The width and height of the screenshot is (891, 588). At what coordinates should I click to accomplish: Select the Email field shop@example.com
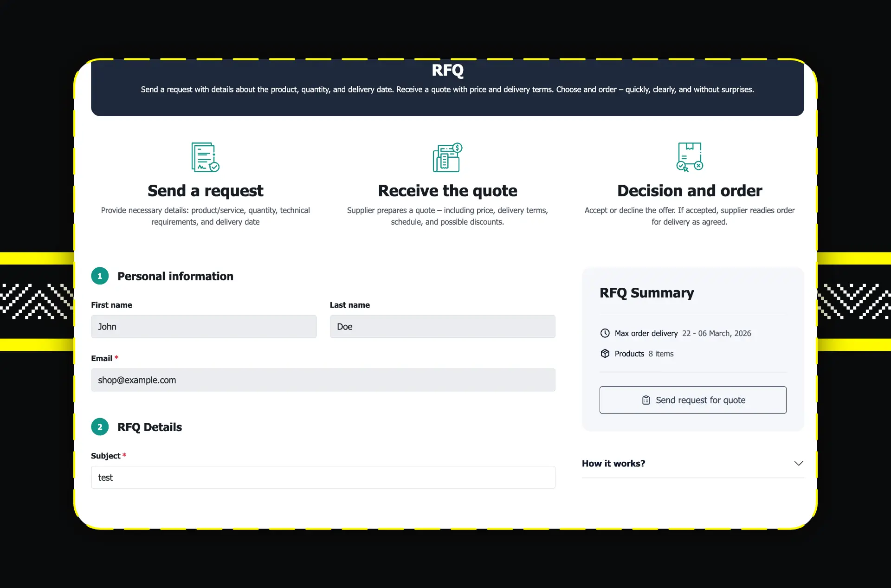click(x=323, y=380)
